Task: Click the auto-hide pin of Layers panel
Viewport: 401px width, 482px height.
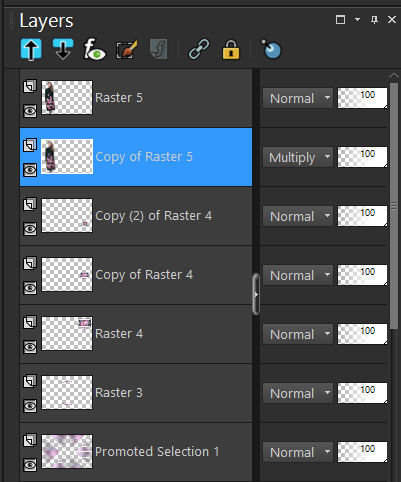Action: point(374,20)
